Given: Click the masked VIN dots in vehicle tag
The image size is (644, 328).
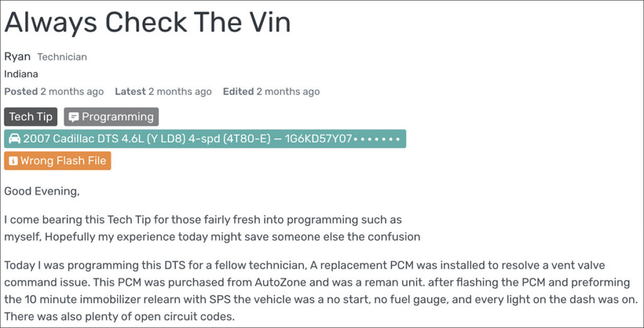Looking at the screenshot, I should coord(377,139).
